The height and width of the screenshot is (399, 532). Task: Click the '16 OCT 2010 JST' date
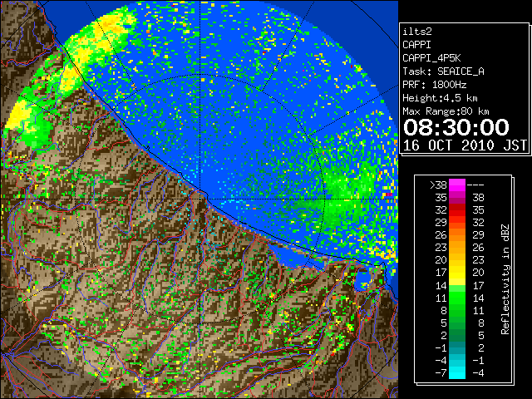465,145
